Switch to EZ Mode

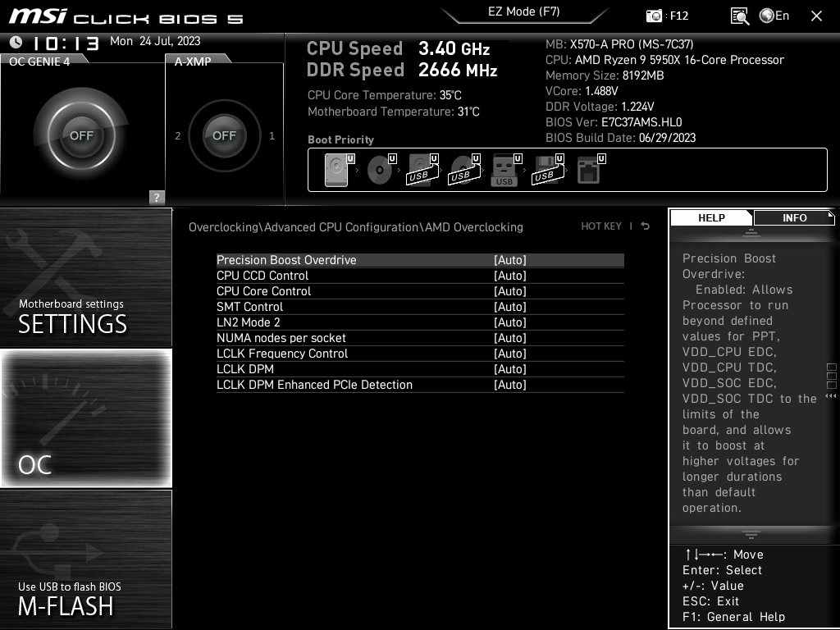click(x=523, y=12)
